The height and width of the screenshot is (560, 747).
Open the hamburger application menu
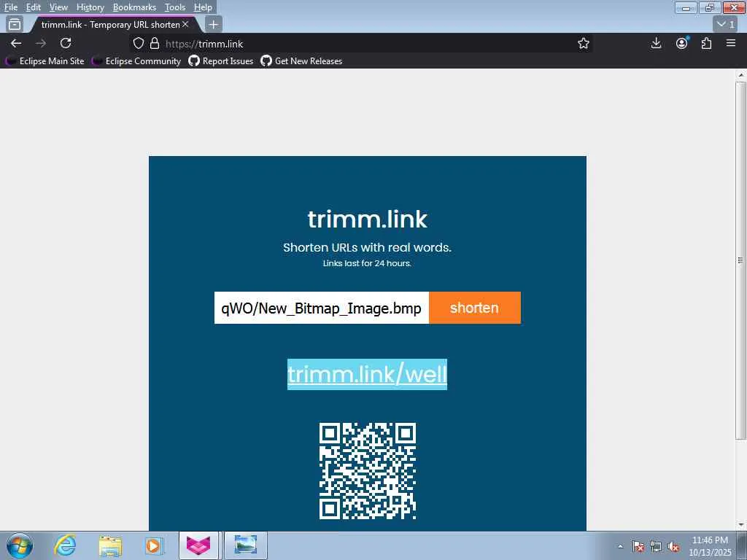click(x=731, y=43)
